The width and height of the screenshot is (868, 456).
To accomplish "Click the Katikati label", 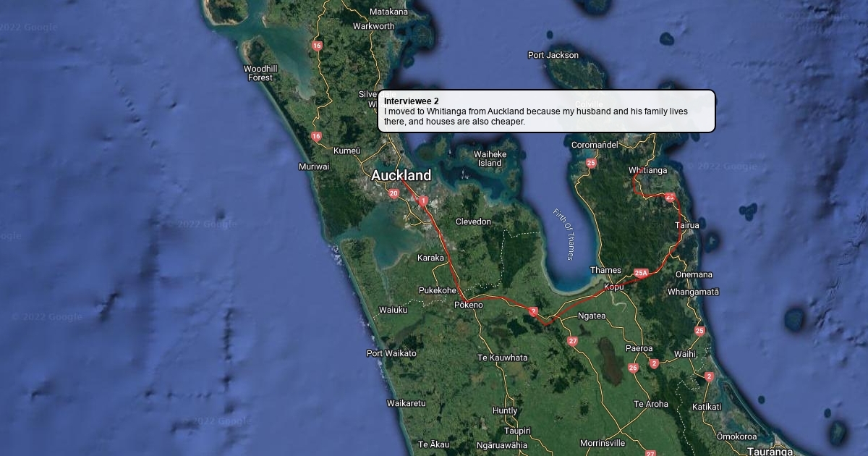I will click(x=707, y=407).
